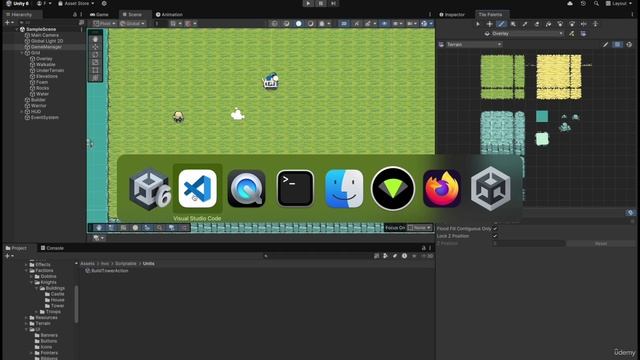Image resolution: width=640 pixels, height=360 pixels.
Task: Expand the Resources folder in Project
Action: 27,318
